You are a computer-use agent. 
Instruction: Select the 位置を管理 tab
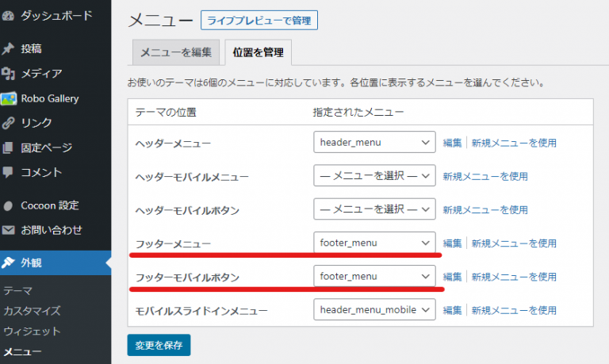click(x=259, y=53)
